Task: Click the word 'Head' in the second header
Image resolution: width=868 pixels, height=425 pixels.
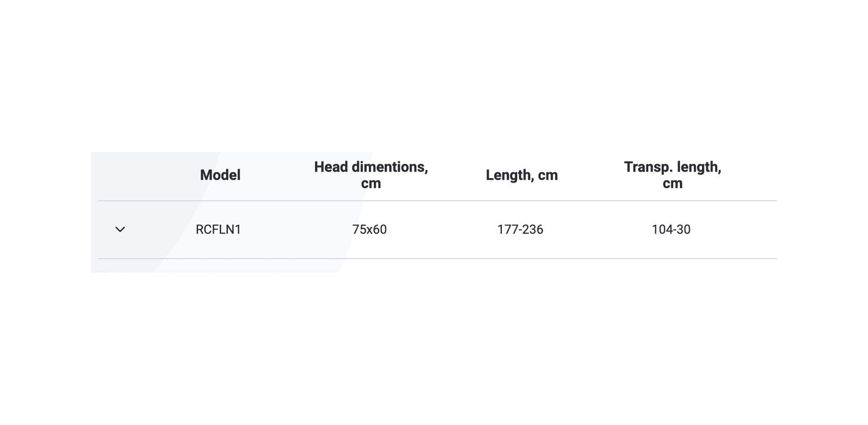Action: coord(331,167)
